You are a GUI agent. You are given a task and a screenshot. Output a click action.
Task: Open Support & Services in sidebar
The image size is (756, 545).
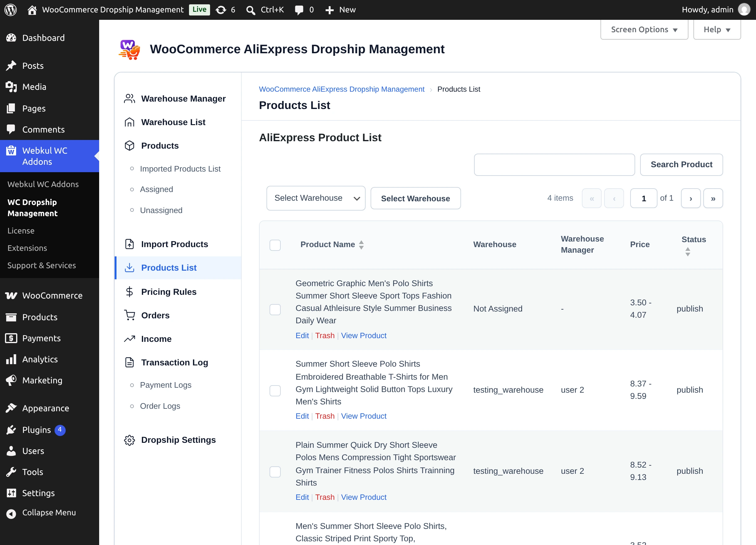click(x=42, y=265)
